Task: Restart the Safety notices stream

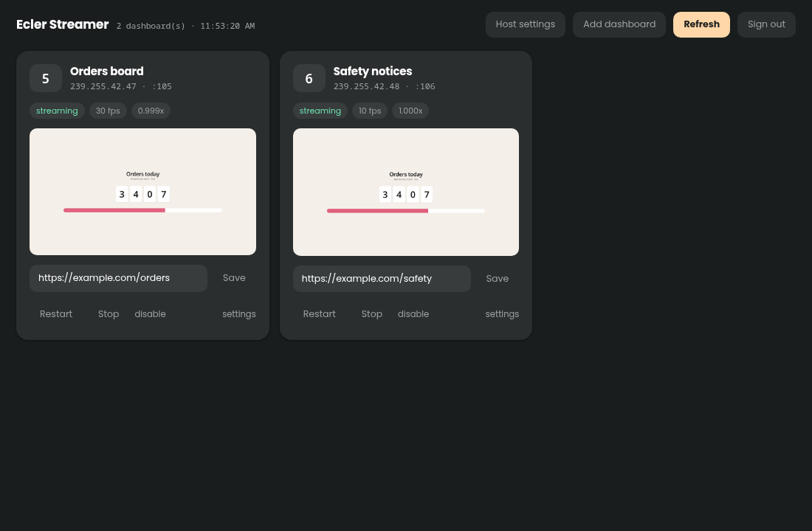Action: click(319, 314)
